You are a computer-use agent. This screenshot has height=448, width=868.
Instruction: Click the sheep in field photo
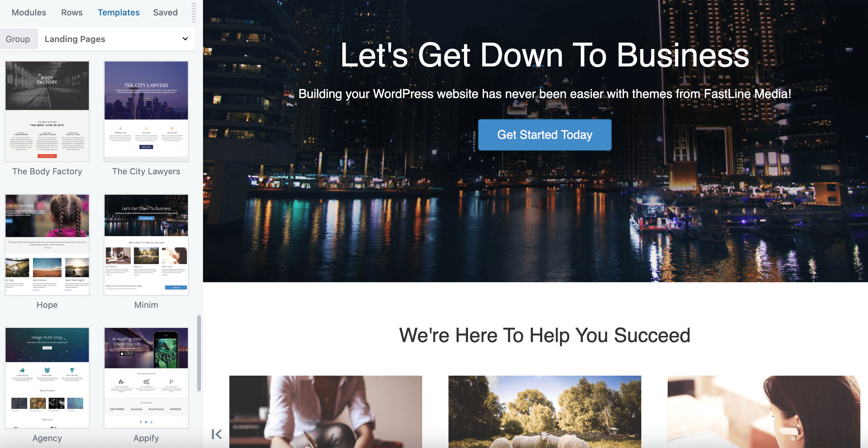tap(545, 411)
